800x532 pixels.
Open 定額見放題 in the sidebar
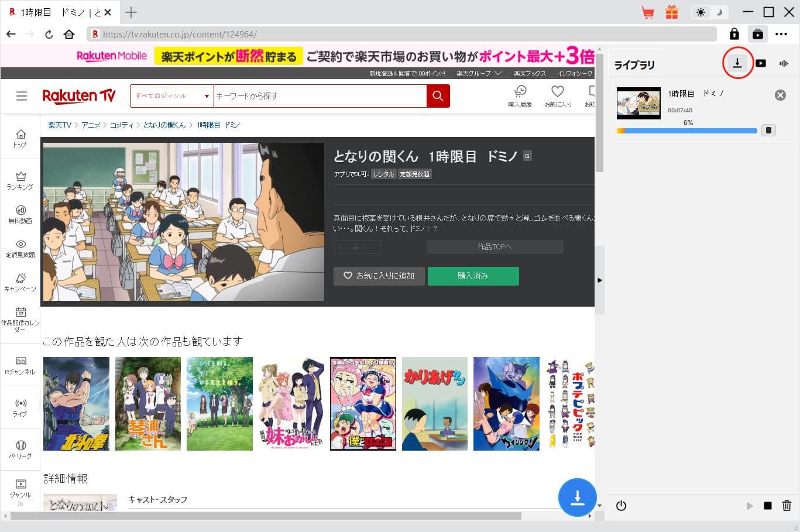pos(20,249)
